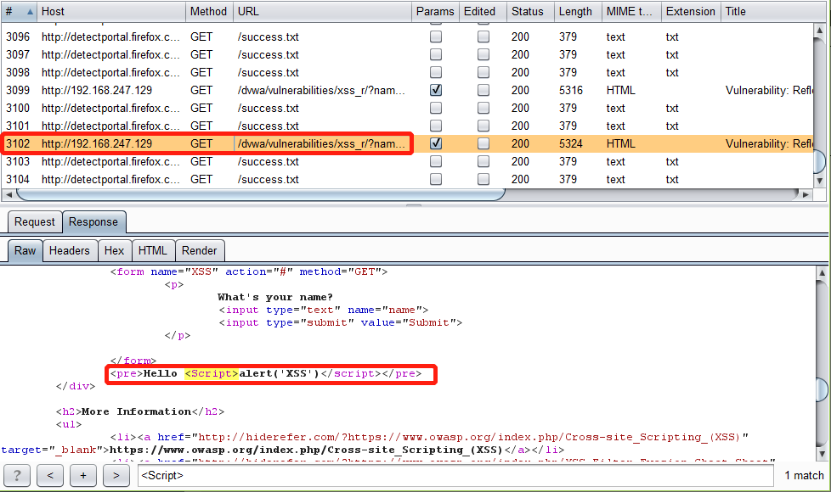Select the Render view tab
Image resolution: width=831 pixels, height=493 pixels.
pyautogui.click(x=199, y=251)
